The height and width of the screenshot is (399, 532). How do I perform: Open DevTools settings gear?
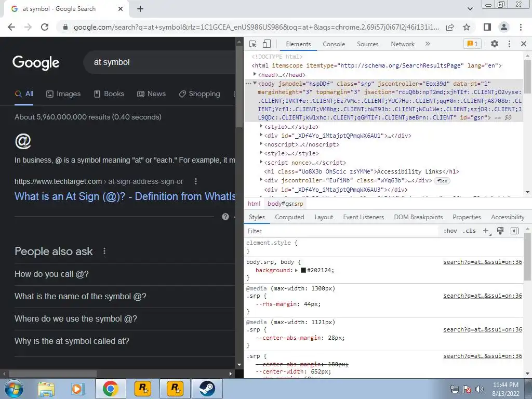tap(495, 44)
